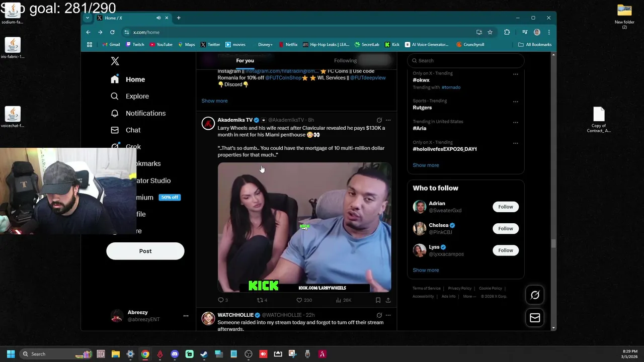The width and height of the screenshot is (644, 362).
Task: Open Discord from the taskbar
Action: pyautogui.click(x=175, y=354)
